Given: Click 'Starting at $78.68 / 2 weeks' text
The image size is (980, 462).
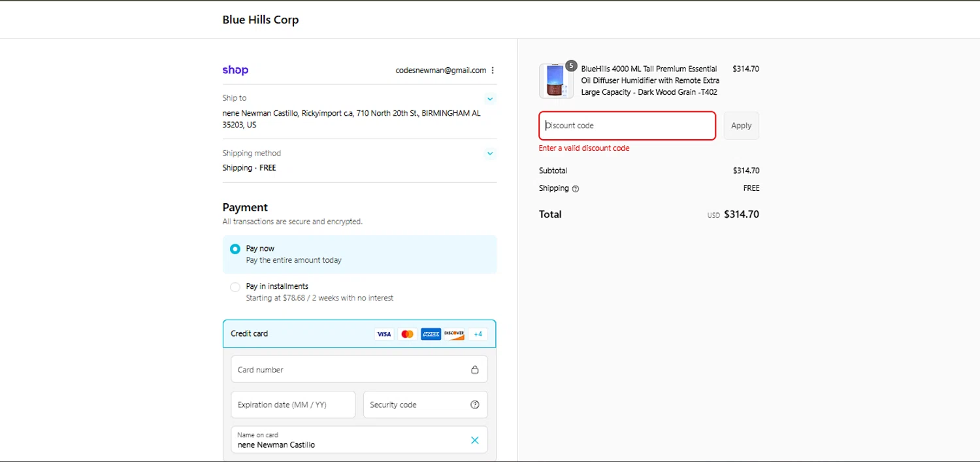Looking at the screenshot, I should point(319,298).
